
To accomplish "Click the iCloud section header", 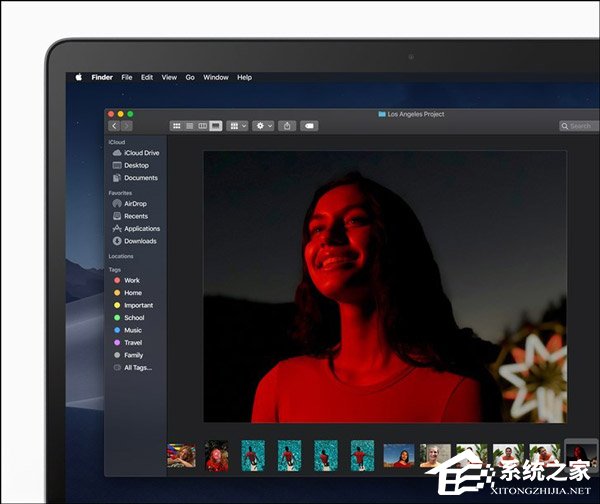I will (116, 142).
